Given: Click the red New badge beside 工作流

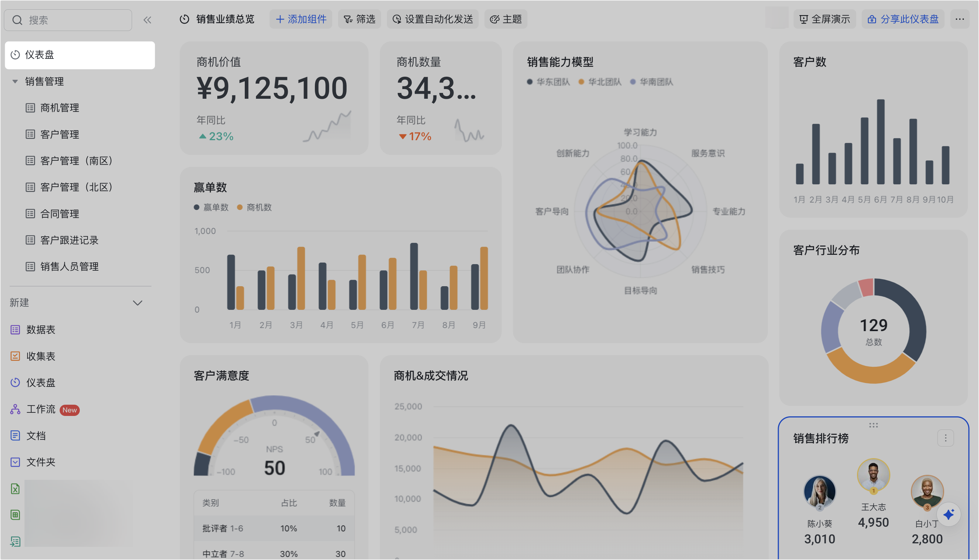Looking at the screenshot, I should (70, 410).
